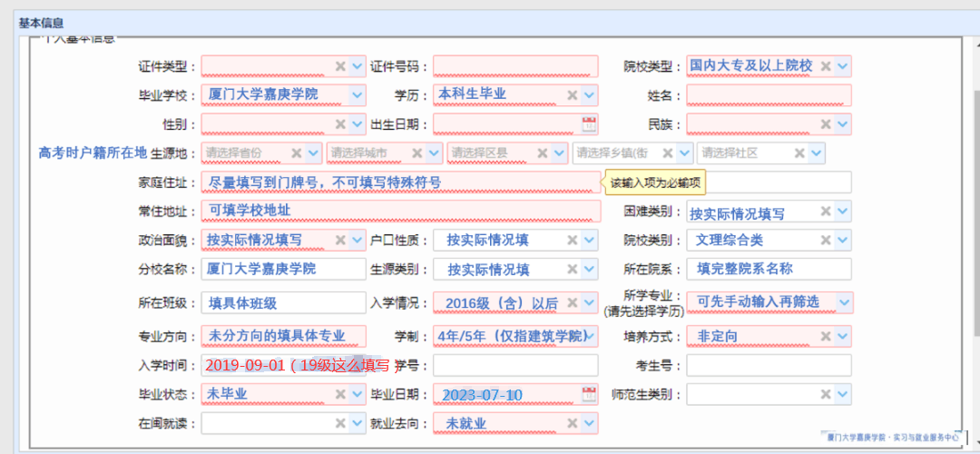Click the 证件号码 input field
The width and height of the screenshot is (980, 454).
[515, 66]
